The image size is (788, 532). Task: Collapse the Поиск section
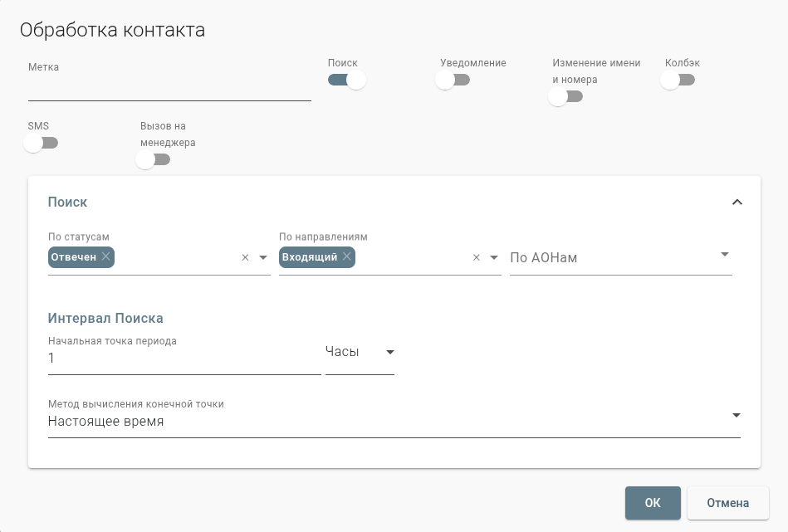coord(737,201)
